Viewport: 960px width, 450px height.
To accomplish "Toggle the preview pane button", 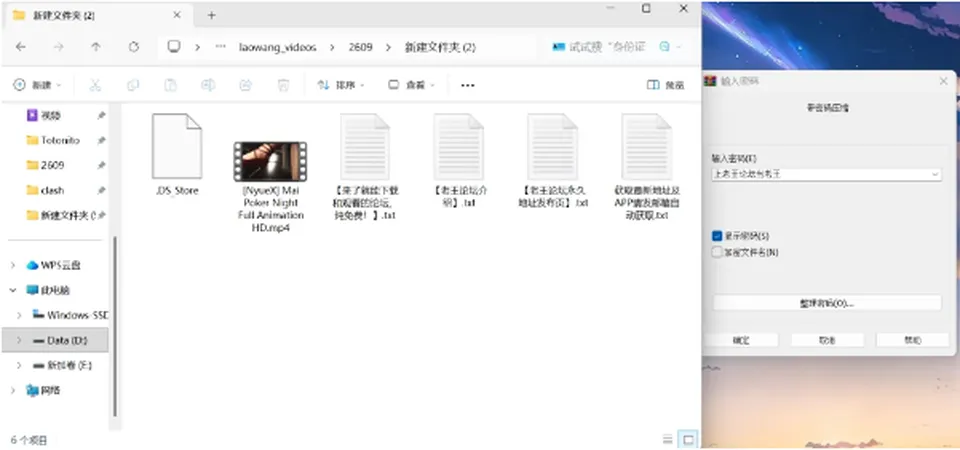I will (x=666, y=85).
